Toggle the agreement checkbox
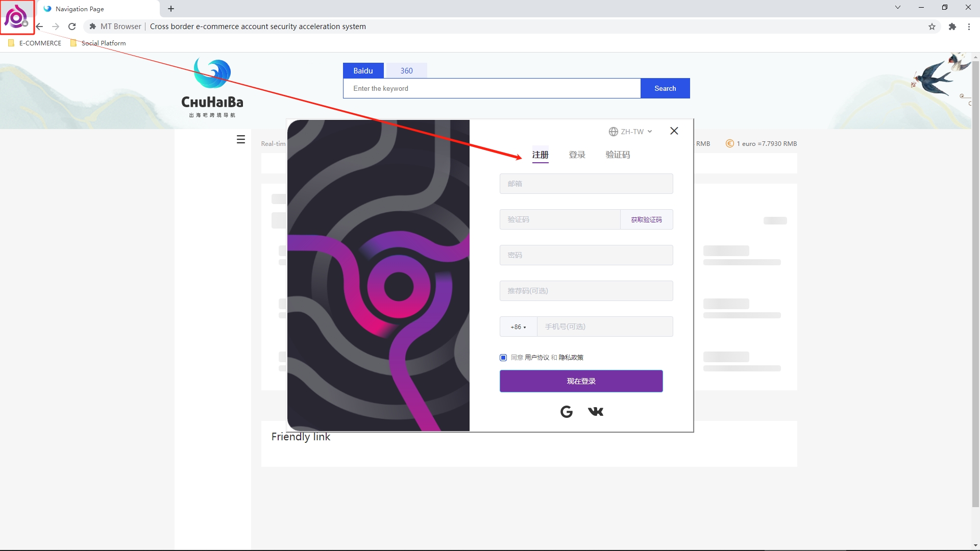Viewport: 980px width, 551px height. point(503,358)
